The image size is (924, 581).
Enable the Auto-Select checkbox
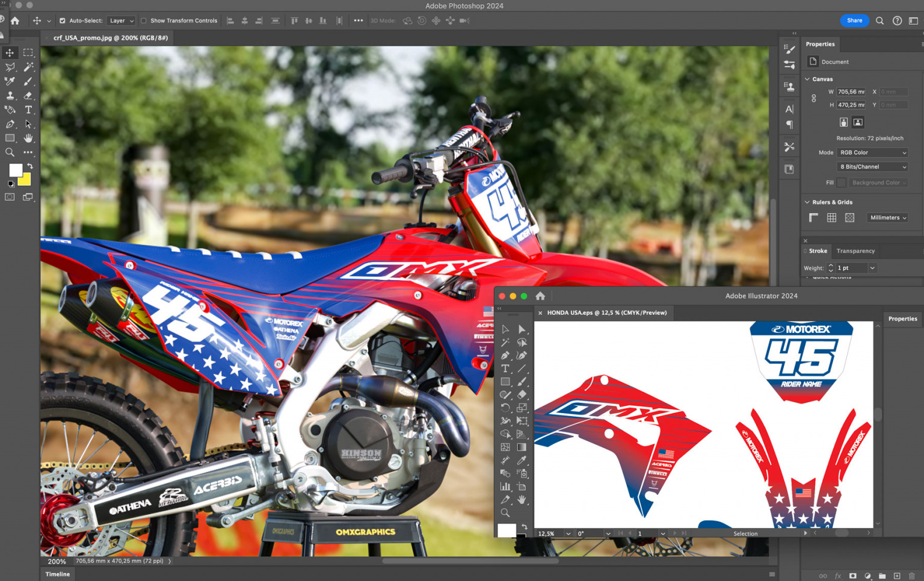point(62,20)
